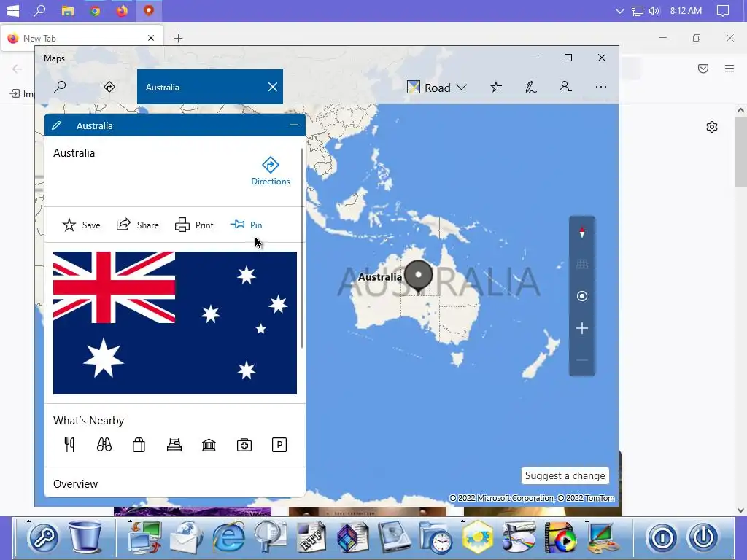Screen dimensions: 747x560
Task: Click Suggest a change link
Action: 565,475
